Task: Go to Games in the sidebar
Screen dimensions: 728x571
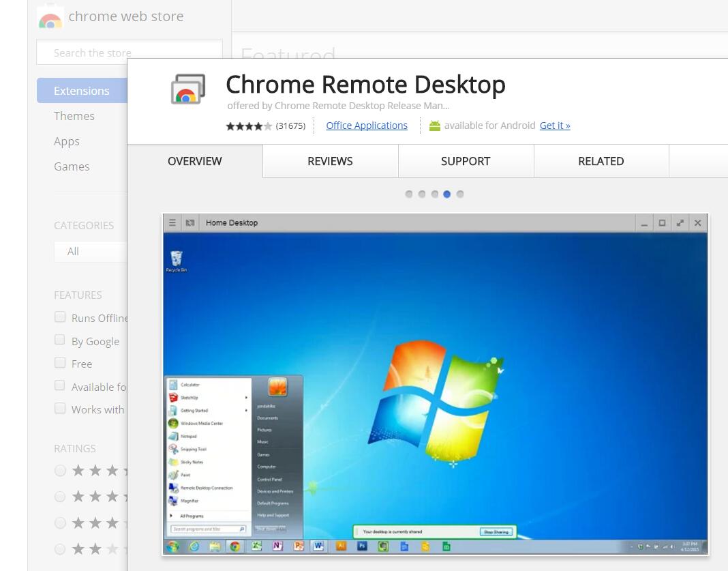Action: (x=72, y=166)
